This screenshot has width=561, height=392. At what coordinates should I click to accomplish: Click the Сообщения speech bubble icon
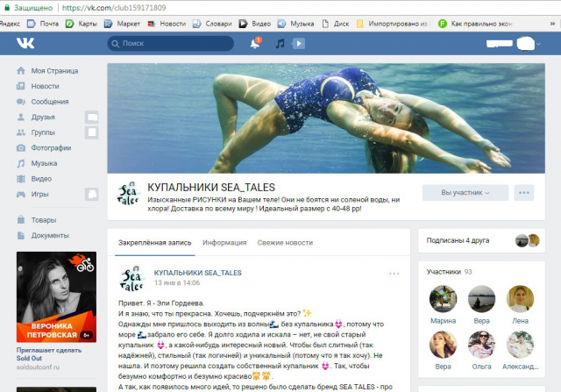(21, 102)
